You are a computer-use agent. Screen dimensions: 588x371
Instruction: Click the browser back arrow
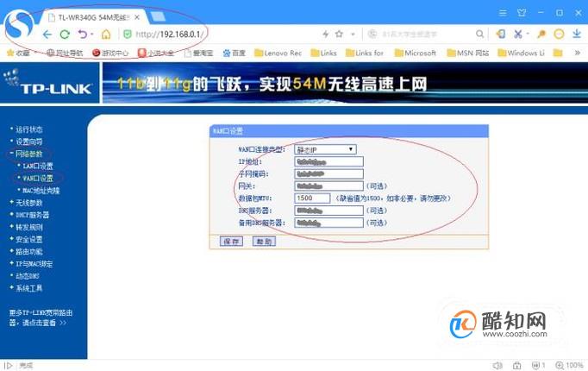[x=47, y=35]
